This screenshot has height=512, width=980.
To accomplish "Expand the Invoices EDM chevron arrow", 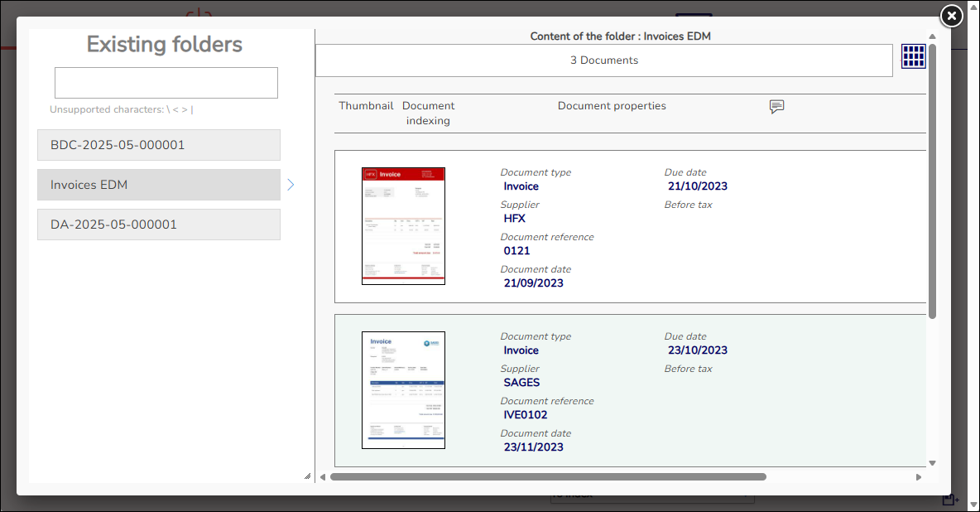I will click(x=291, y=185).
